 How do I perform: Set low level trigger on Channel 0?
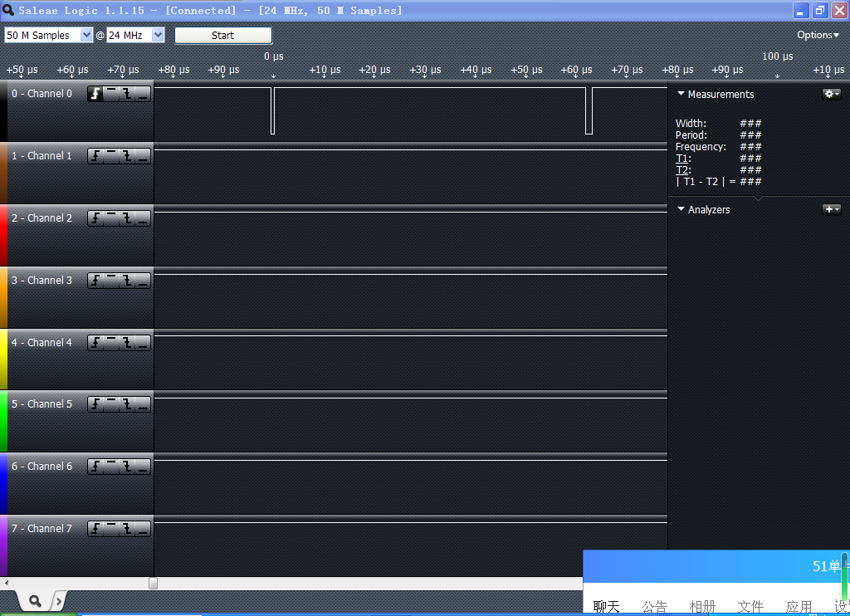pos(143,94)
